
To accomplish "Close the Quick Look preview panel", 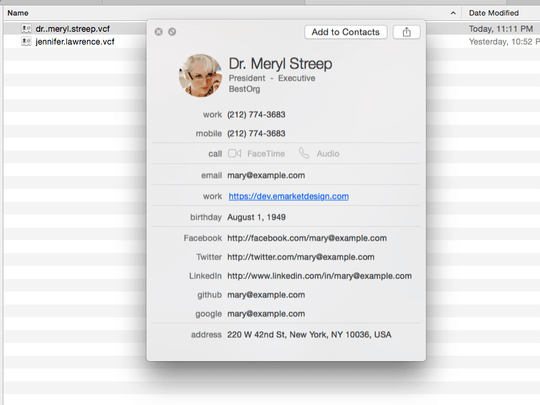I will point(158,32).
